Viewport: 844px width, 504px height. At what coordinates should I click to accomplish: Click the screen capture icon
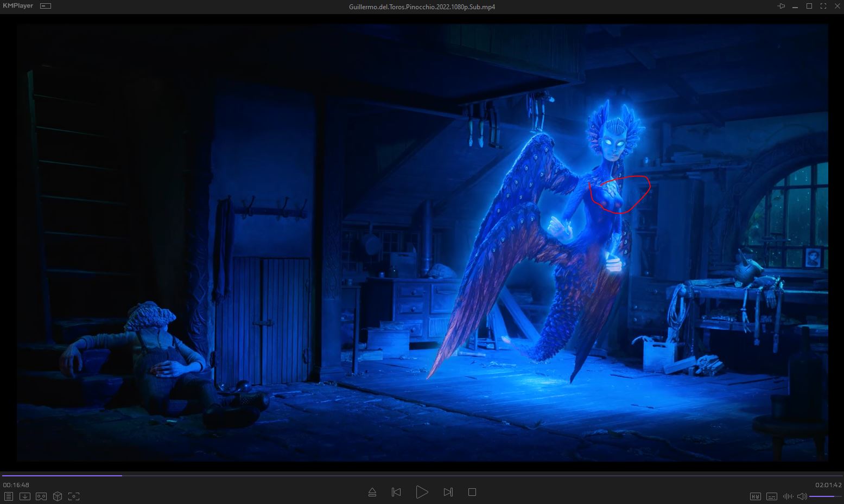pos(74,496)
